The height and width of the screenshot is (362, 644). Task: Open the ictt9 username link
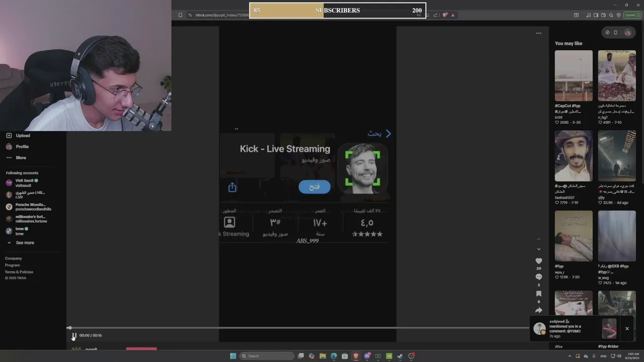(558, 117)
